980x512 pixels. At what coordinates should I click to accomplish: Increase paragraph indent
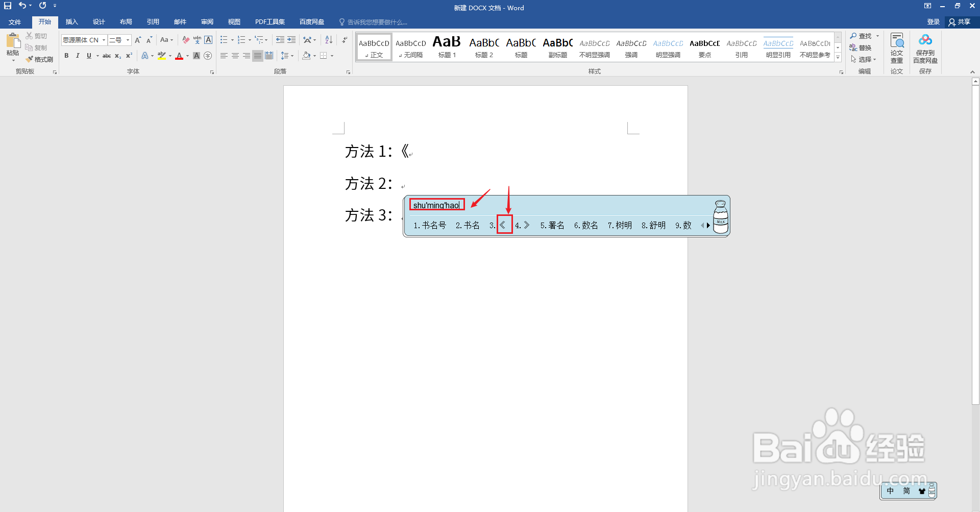pos(291,40)
